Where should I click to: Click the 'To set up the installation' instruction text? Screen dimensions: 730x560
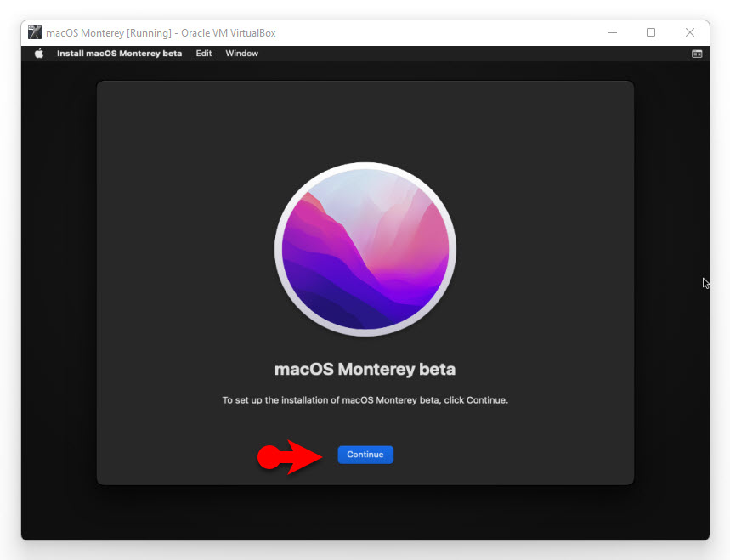(x=365, y=400)
